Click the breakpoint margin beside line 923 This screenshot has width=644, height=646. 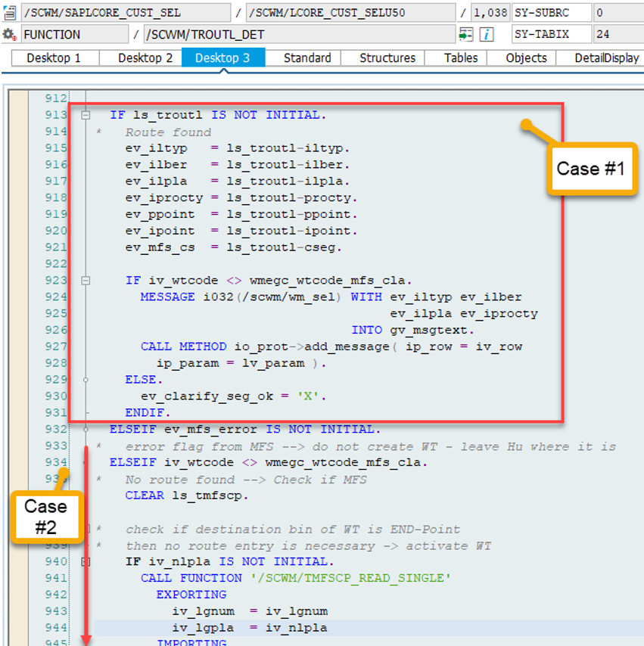(19, 281)
